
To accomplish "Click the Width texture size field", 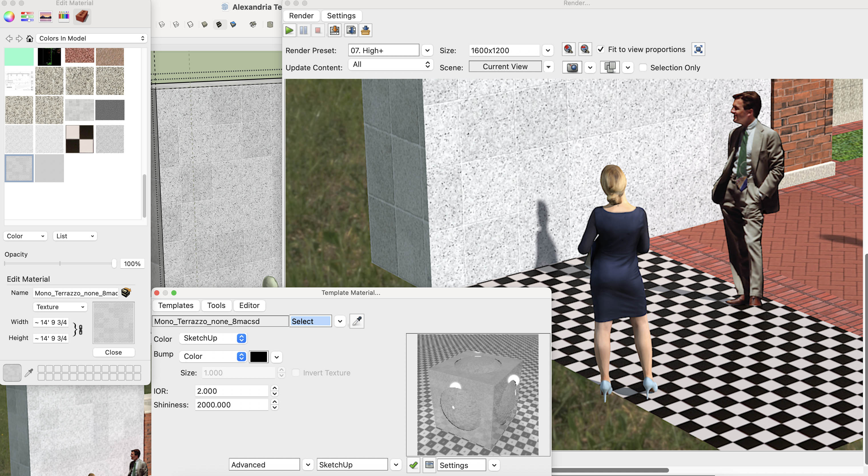I will coord(51,322).
